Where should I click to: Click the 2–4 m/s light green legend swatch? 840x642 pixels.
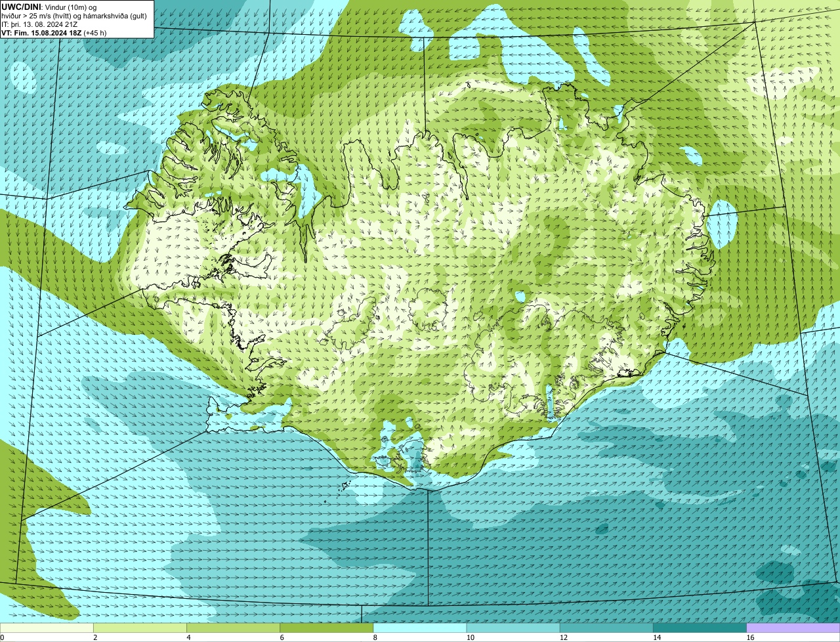pyautogui.click(x=140, y=628)
